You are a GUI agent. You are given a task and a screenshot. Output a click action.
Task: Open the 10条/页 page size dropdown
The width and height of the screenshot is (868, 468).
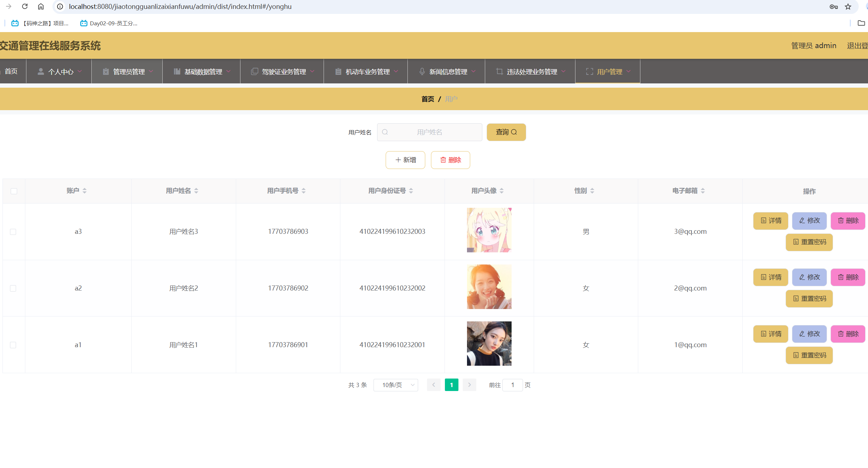click(395, 385)
